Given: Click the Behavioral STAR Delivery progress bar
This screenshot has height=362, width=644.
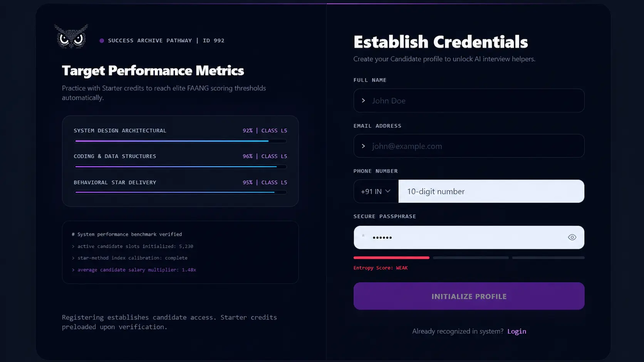Looking at the screenshot, I should pyautogui.click(x=181, y=192).
